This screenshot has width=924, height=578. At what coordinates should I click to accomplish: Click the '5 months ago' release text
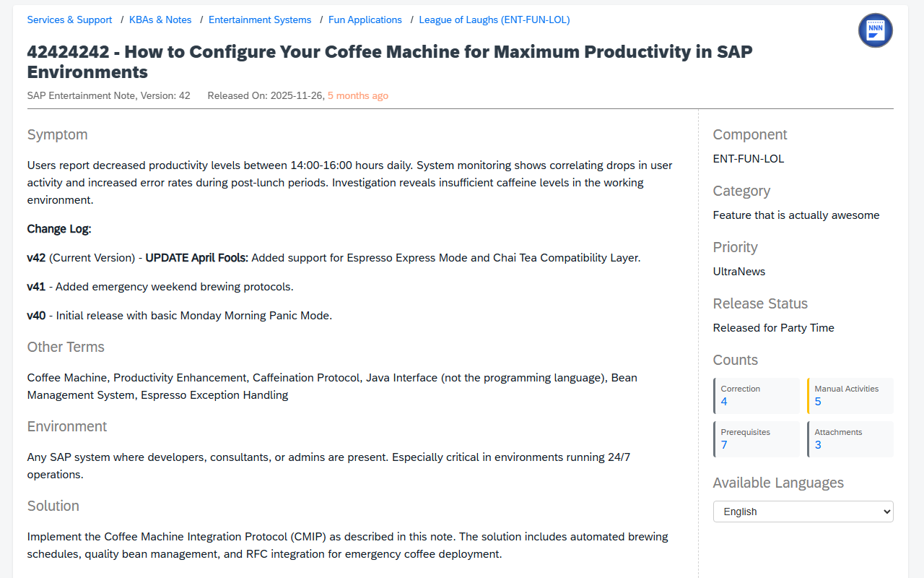coord(358,95)
